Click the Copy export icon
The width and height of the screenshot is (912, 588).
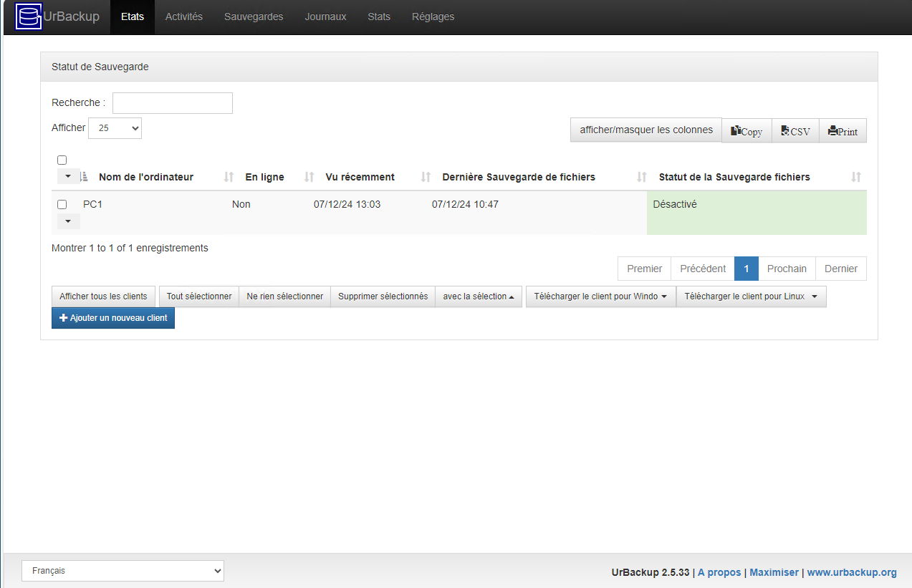(x=746, y=131)
